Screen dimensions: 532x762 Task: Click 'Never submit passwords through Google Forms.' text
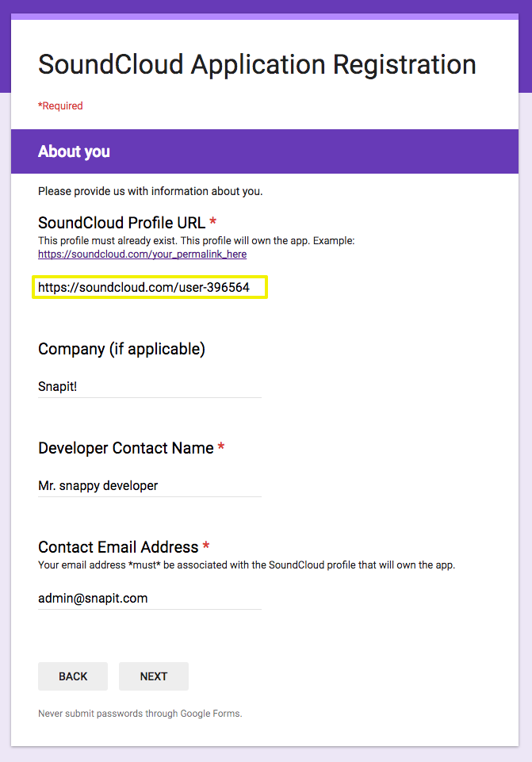tap(140, 714)
